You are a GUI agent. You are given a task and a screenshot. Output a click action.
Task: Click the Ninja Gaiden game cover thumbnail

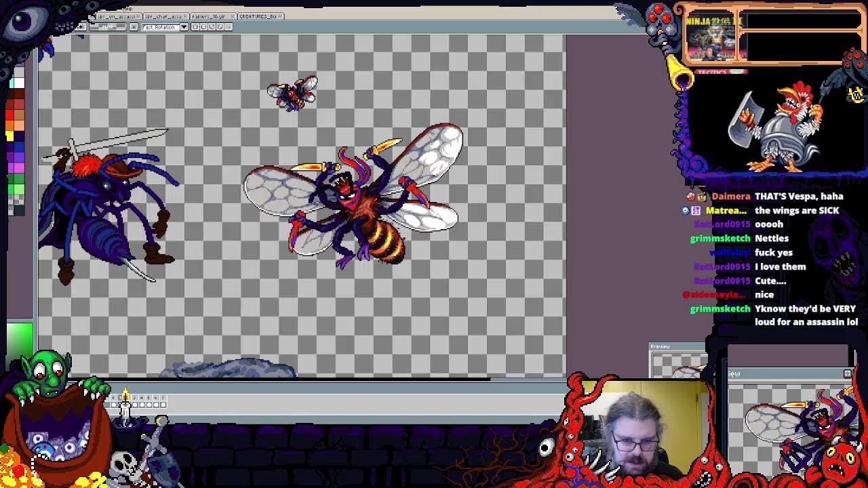(711, 39)
